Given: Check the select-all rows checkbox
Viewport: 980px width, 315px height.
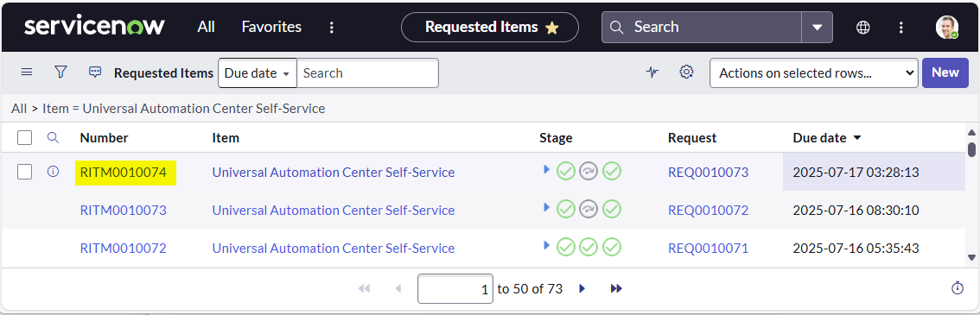Looking at the screenshot, I should pos(24,138).
